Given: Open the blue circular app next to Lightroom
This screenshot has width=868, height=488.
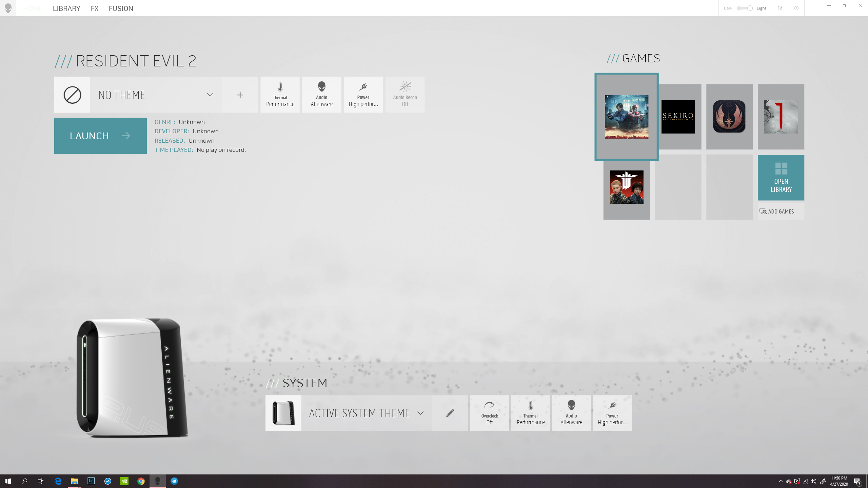Looking at the screenshot, I should pos(108,481).
